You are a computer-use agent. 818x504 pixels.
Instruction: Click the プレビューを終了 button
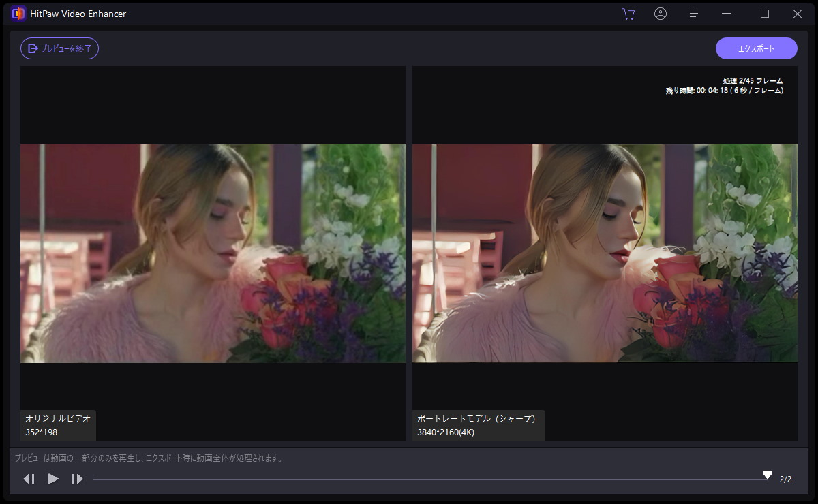point(60,48)
